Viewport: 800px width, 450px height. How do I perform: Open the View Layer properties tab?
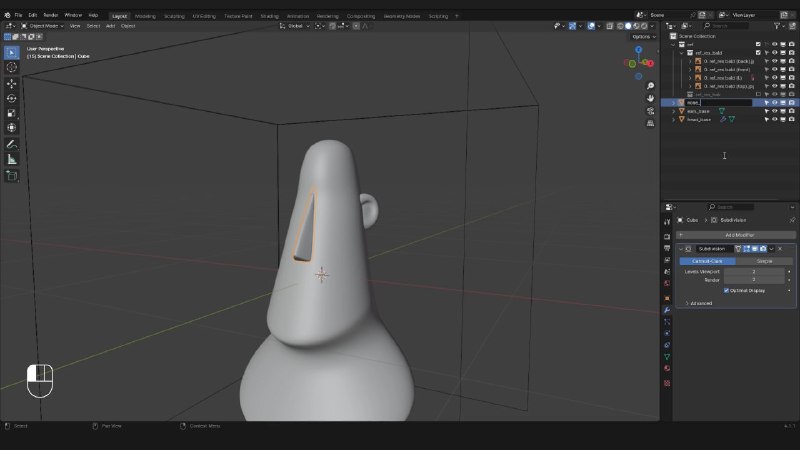pyautogui.click(x=667, y=260)
